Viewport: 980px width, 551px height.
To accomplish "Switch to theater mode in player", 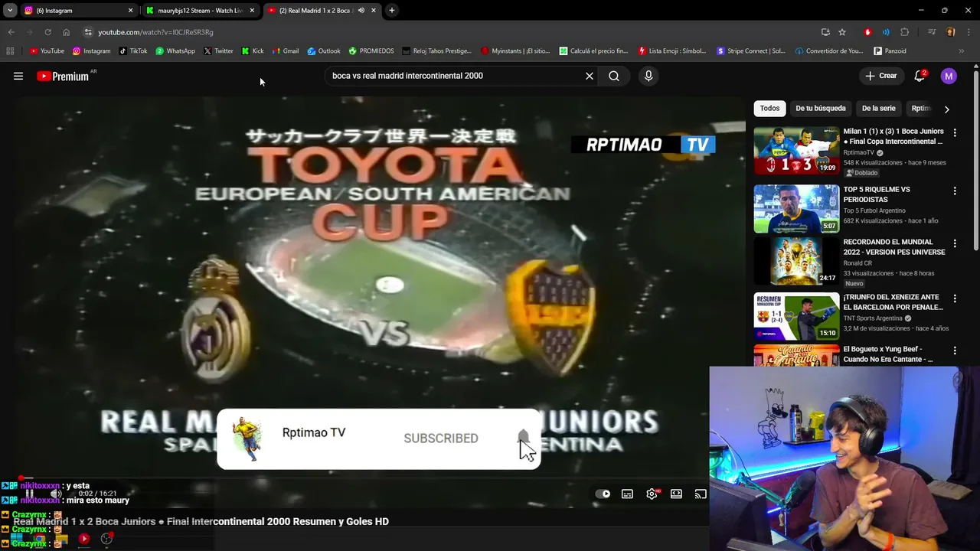I will 676,494.
